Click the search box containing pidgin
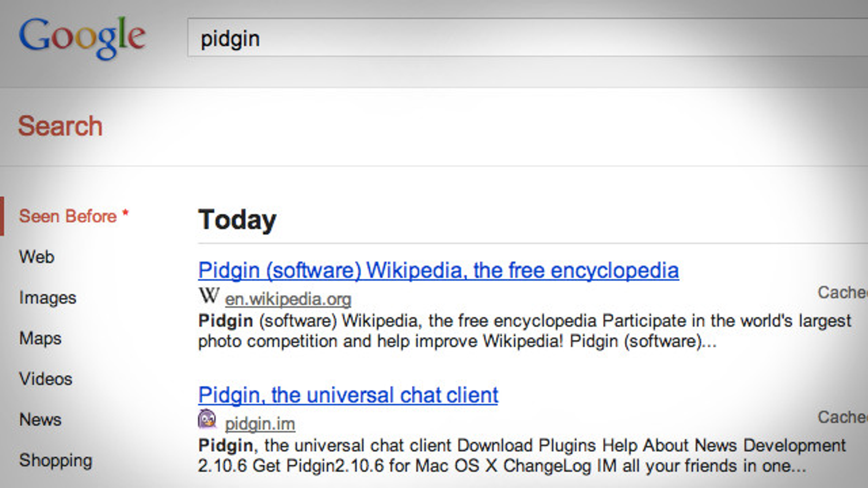This screenshot has width=868, height=488. [527, 38]
